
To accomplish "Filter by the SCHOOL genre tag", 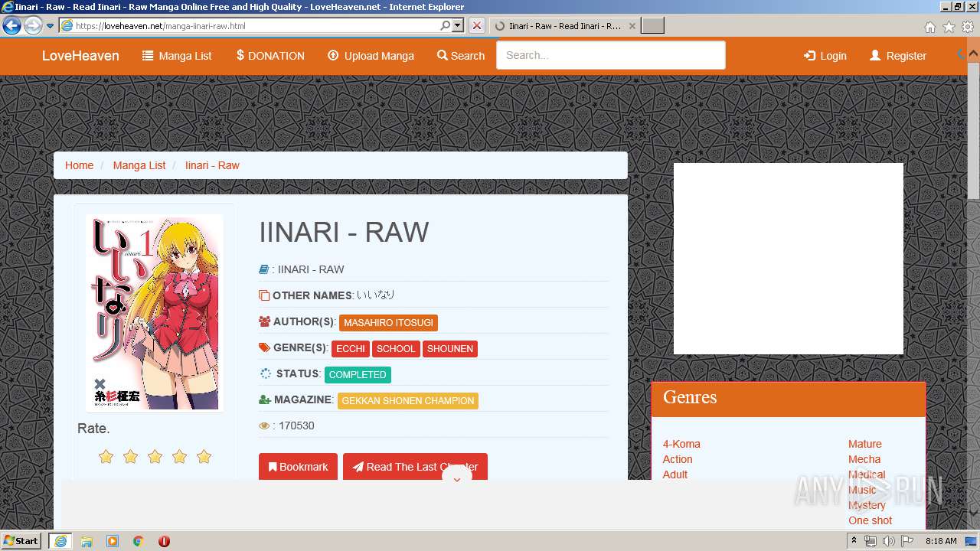I will point(396,349).
